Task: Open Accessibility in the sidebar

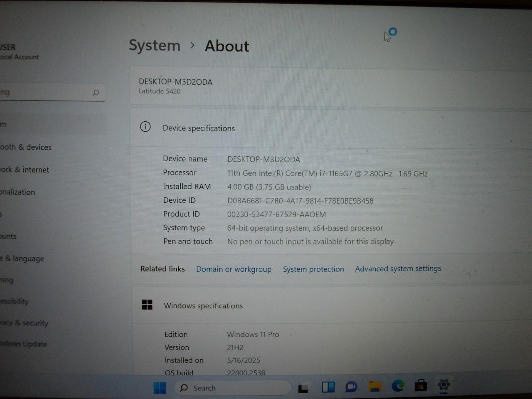Action: point(14,301)
